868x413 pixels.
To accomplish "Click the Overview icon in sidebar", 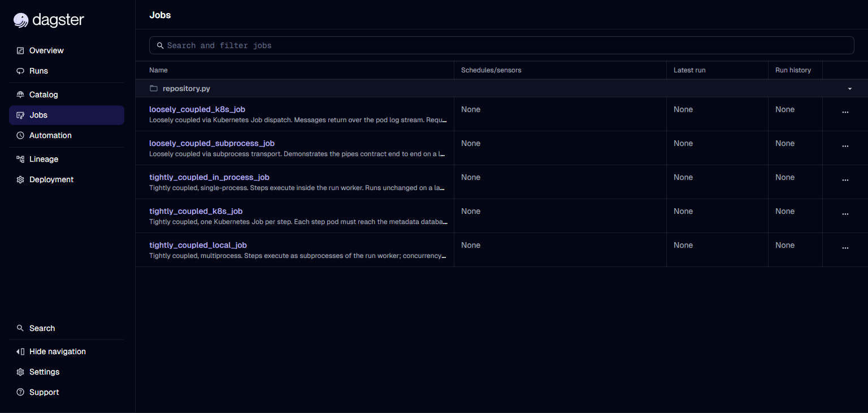I will [x=20, y=50].
